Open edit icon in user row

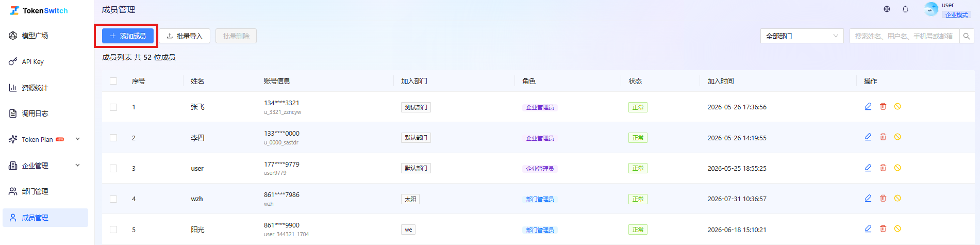pyautogui.click(x=868, y=168)
